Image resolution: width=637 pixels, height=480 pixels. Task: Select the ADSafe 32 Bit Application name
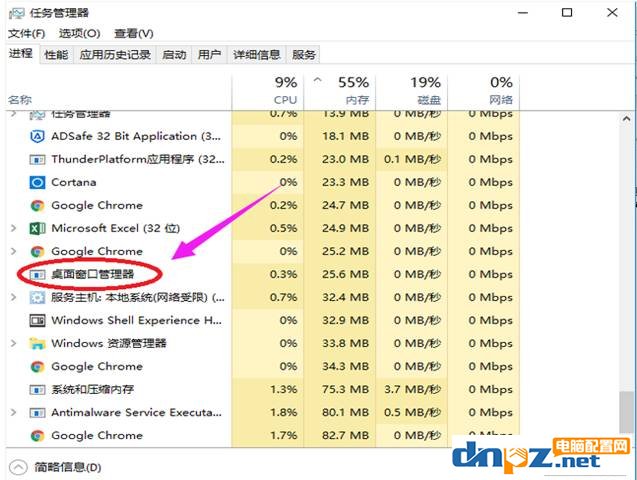tap(136, 136)
